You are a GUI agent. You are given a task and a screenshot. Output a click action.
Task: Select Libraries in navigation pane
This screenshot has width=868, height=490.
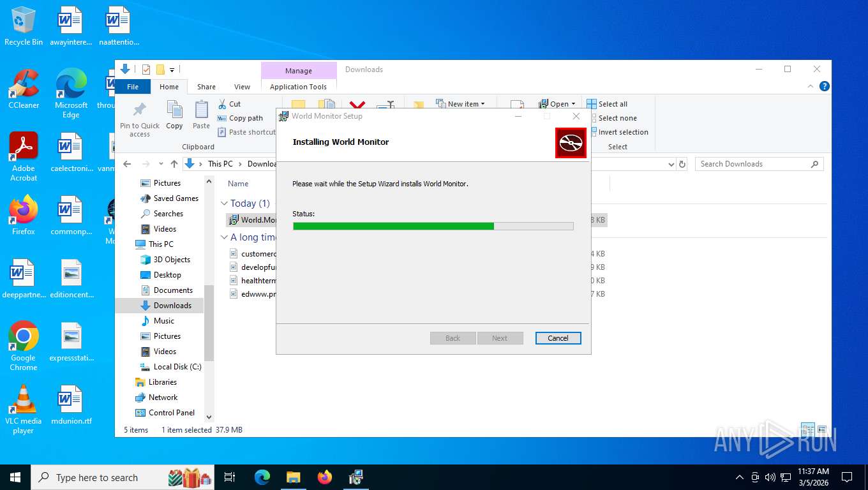click(x=156, y=382)
